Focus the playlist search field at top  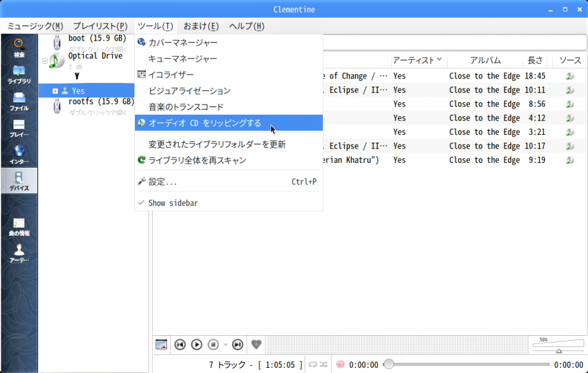(x=455, y=42)
